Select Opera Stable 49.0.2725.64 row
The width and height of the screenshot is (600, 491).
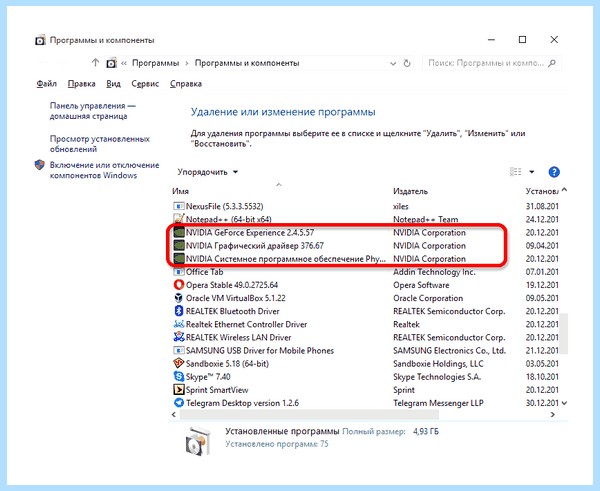coord(365,285)
